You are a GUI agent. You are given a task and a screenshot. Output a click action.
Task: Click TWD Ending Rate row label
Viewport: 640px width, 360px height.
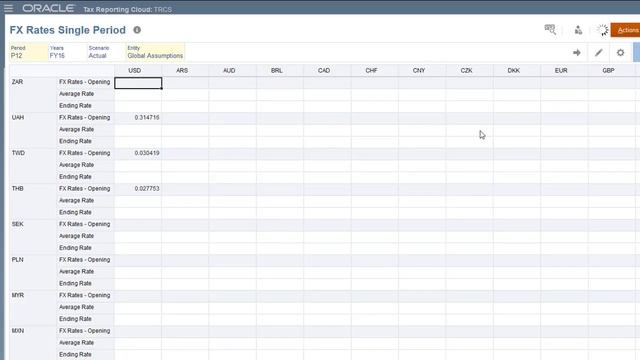point(76,177)
